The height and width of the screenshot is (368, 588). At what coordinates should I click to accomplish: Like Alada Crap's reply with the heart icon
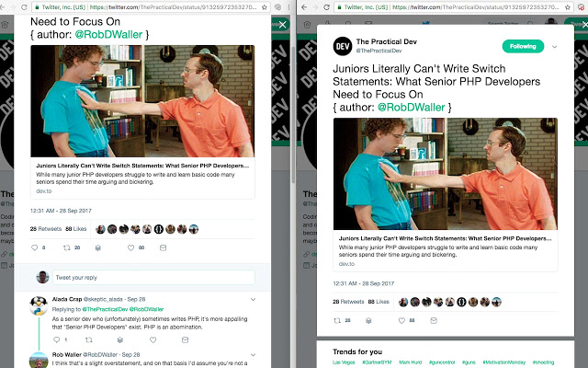[153, 339]
